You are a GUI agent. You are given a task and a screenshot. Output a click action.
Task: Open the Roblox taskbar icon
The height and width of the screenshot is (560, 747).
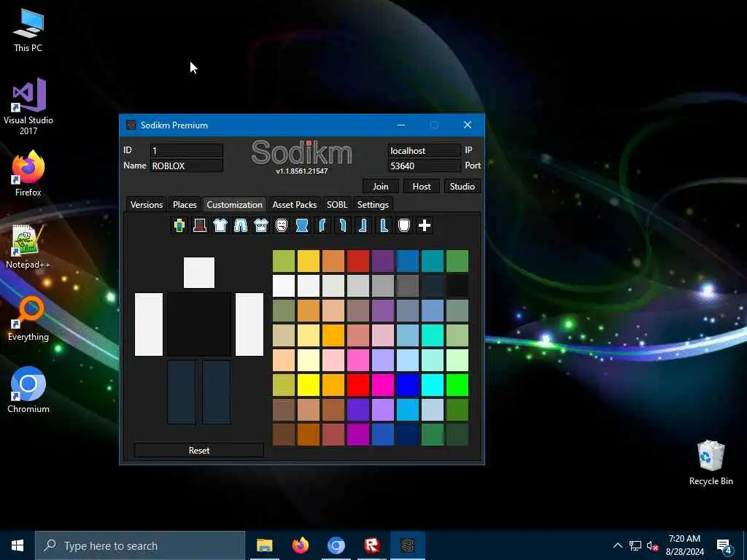(x=371, y=545)
